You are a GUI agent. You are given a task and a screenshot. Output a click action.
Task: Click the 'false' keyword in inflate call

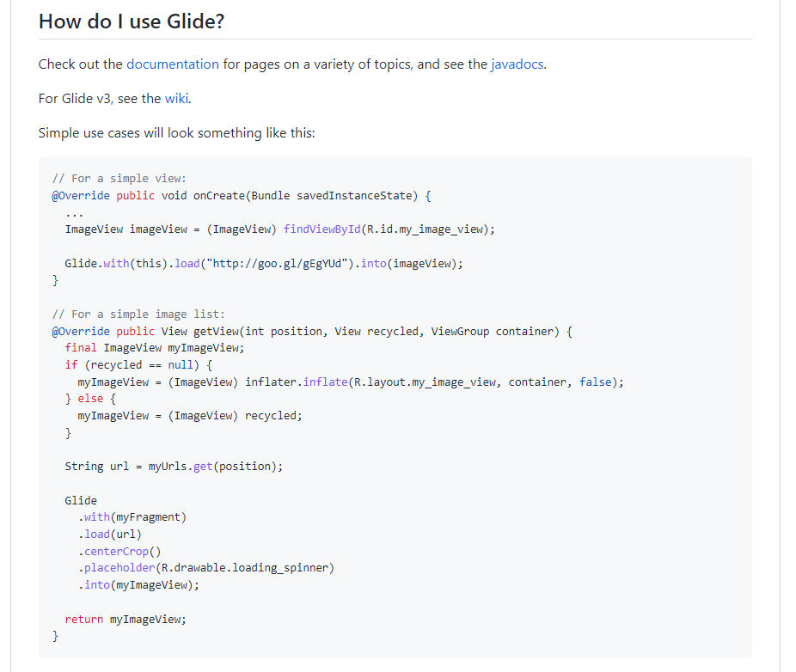click(x=596, y=382)
